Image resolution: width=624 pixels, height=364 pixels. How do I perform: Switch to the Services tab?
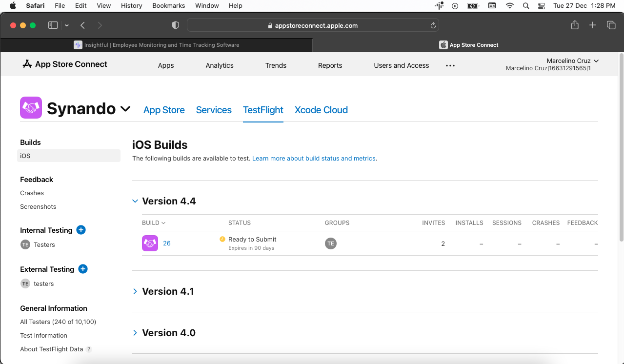click(x=214, y=110)
